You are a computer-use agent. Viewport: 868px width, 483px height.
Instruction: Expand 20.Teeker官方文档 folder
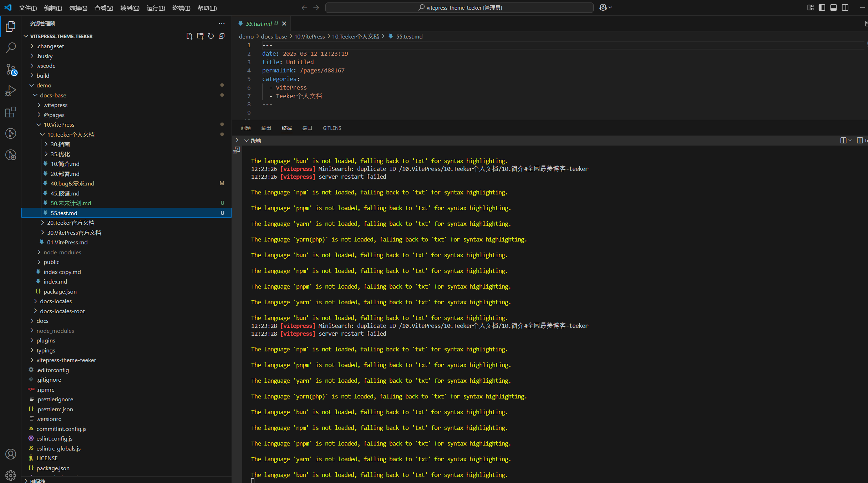point(42,223)
